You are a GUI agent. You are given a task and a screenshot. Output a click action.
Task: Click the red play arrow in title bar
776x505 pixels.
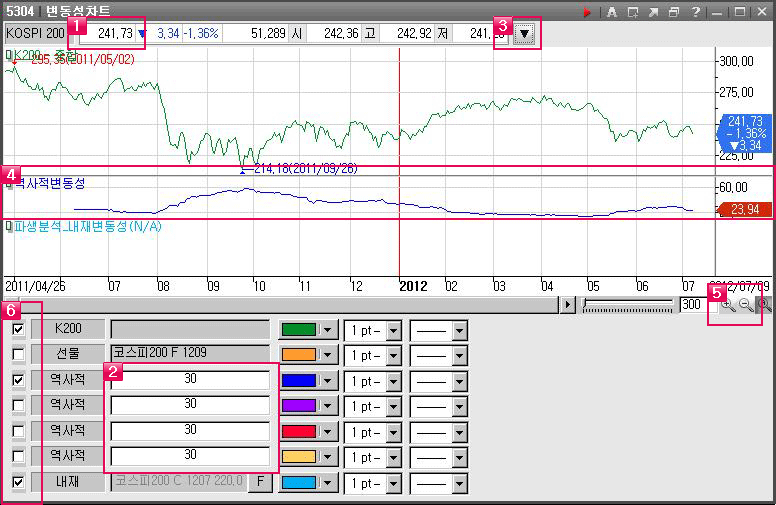(587, 12)
